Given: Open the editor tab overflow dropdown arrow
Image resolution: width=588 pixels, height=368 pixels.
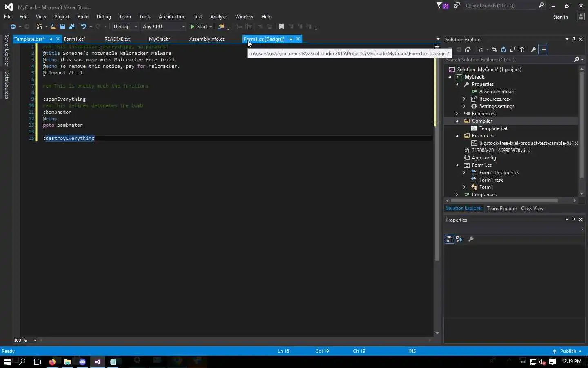Looking at the screenshot, I should 438,40.
